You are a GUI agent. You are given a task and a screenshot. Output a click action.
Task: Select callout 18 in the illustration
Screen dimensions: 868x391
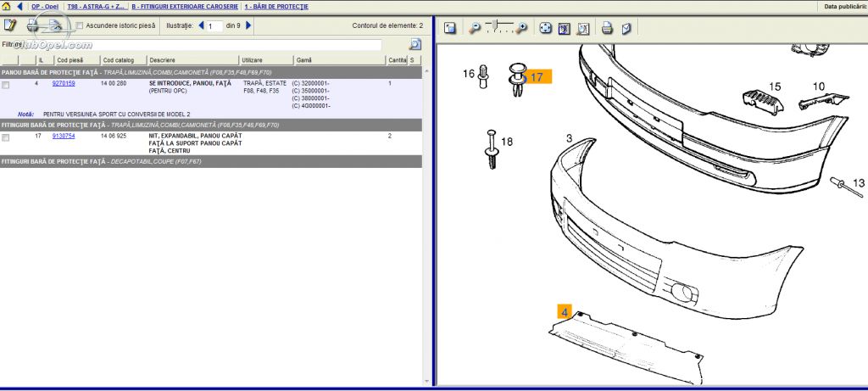coord(507,142)
